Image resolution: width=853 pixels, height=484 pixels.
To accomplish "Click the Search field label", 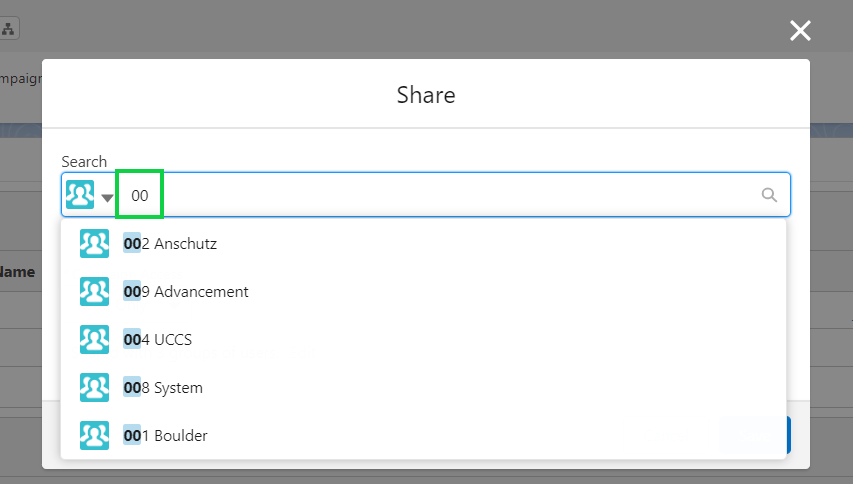I will tap(84, 162).
